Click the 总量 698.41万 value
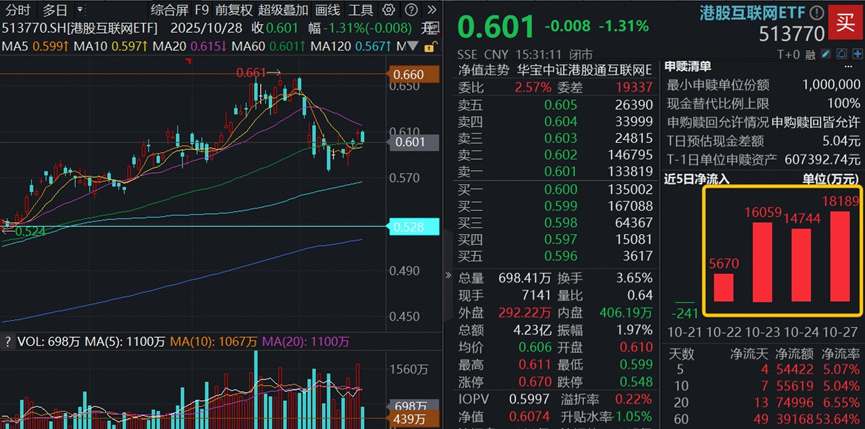The image size is (865, 429). [524, 277]
